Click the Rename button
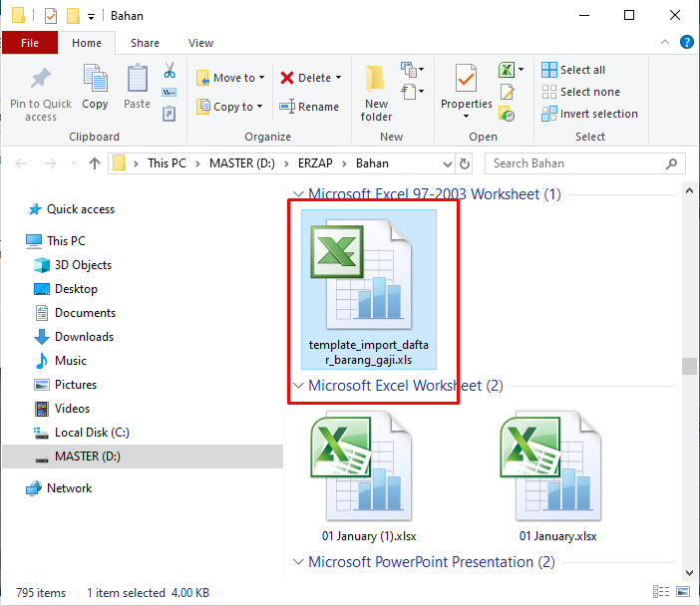The image size is (700, 606). click(309, 107)
